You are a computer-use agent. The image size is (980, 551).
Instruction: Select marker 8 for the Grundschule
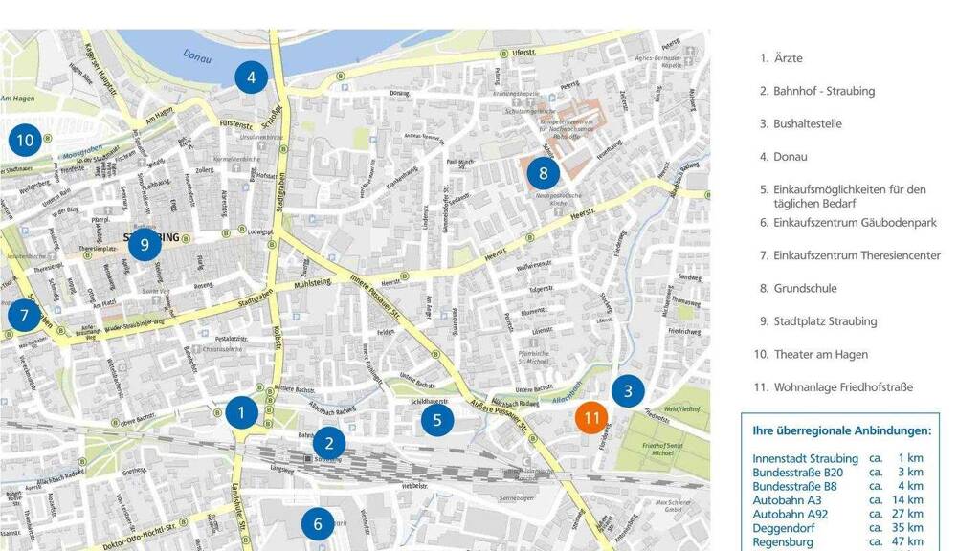[x=543, y=173]
